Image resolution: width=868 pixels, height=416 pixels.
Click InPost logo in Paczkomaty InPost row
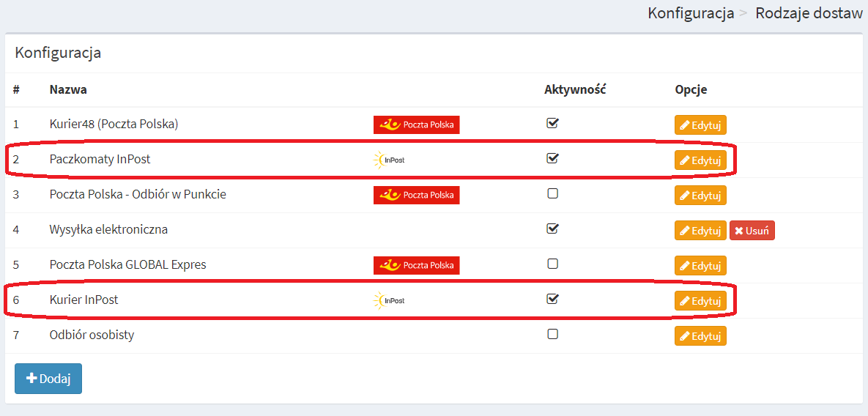pos(389,160)
